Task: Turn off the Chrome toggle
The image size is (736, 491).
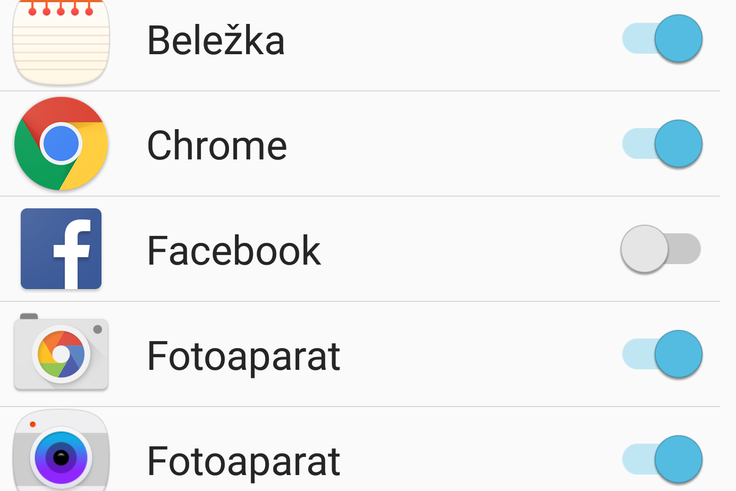Action: point(662,144)
